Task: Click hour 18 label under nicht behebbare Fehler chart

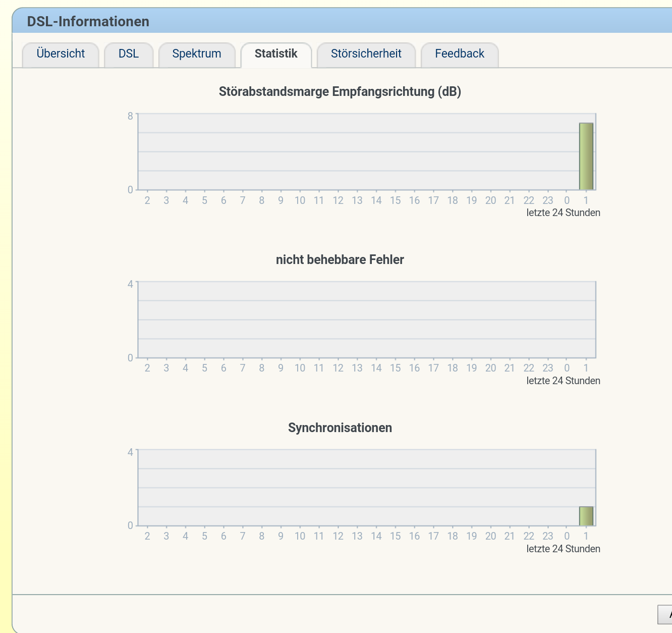Action: (x=453, y=368)
